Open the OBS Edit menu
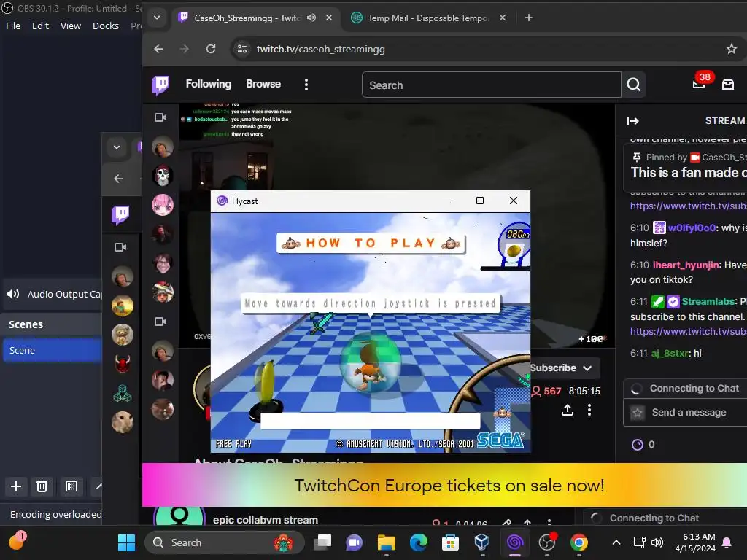747x560 pixels. (41, 26)
